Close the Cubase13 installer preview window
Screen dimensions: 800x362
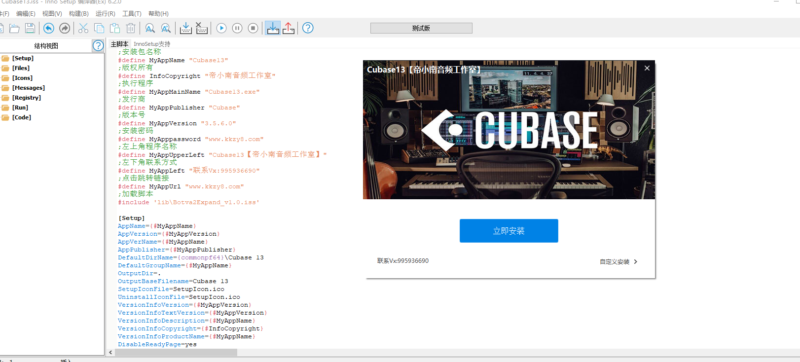(647, 68)
